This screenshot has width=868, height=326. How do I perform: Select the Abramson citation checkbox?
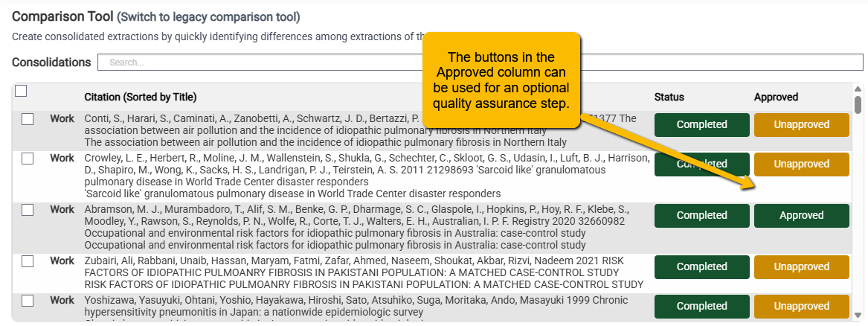coord(28,211)
